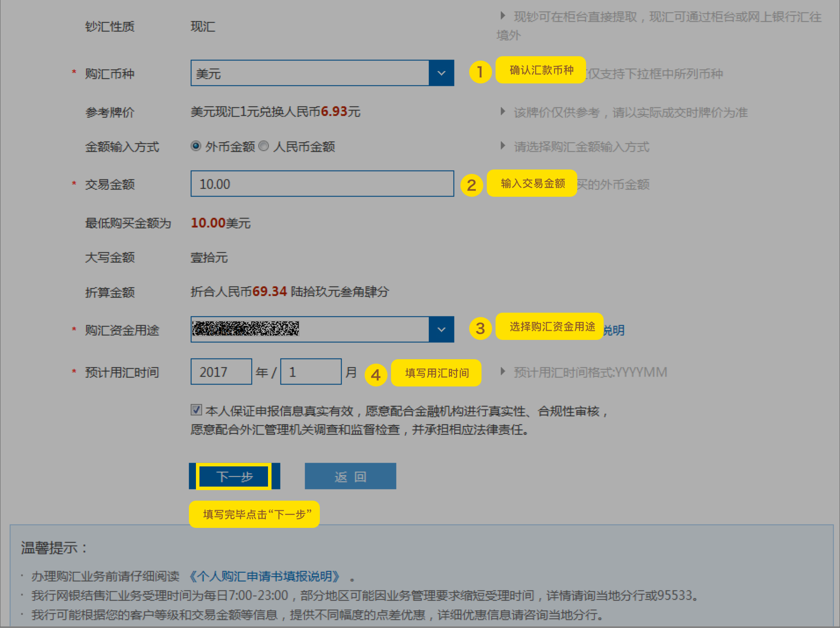Open the 《个人购汇申请书填报说明》 link
Screen dimensions: 840x628
point(265,576)
